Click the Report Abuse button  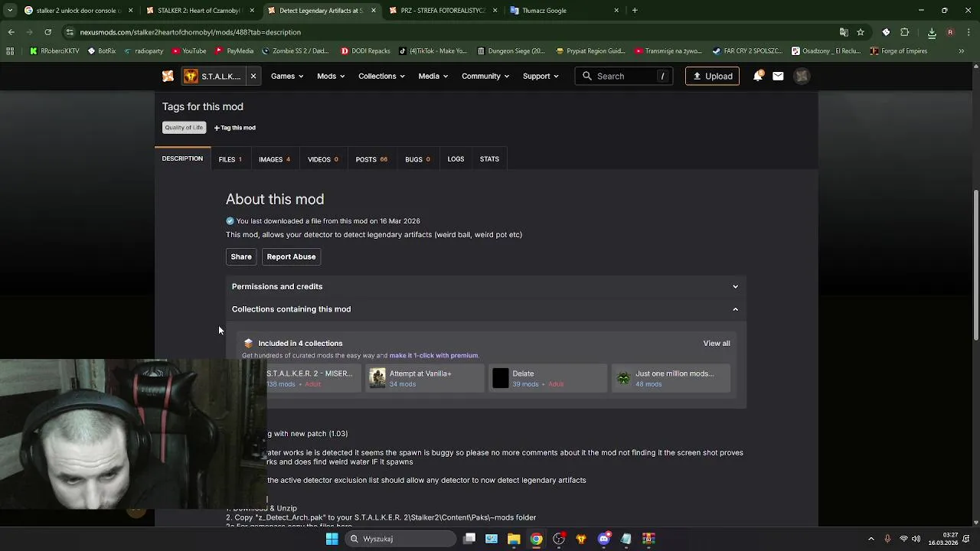[291, 256]
